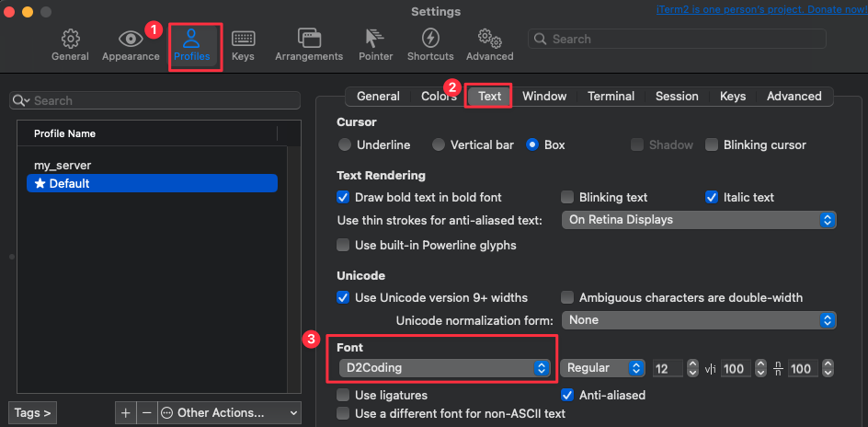
Task: Select the Profiles toolbar icon
Action: click(x=191, y=39)
